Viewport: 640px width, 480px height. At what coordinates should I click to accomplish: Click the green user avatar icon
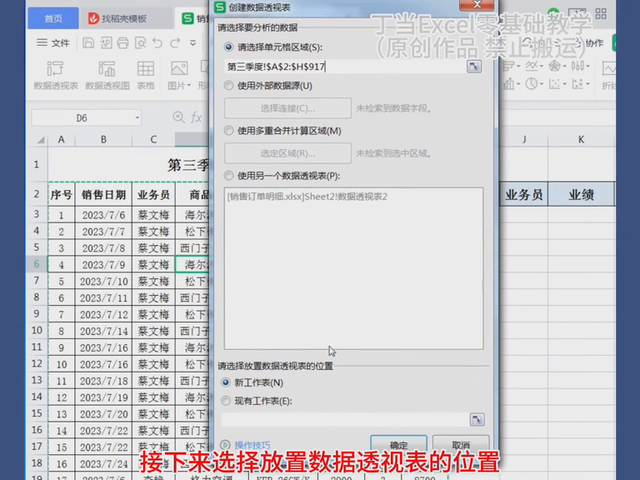coord(553,14)
